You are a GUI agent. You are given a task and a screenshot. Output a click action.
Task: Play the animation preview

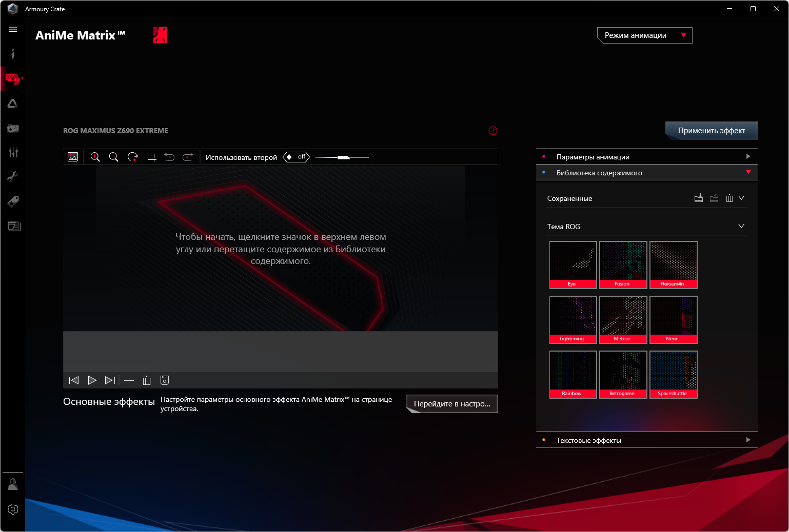pos(92,380)
